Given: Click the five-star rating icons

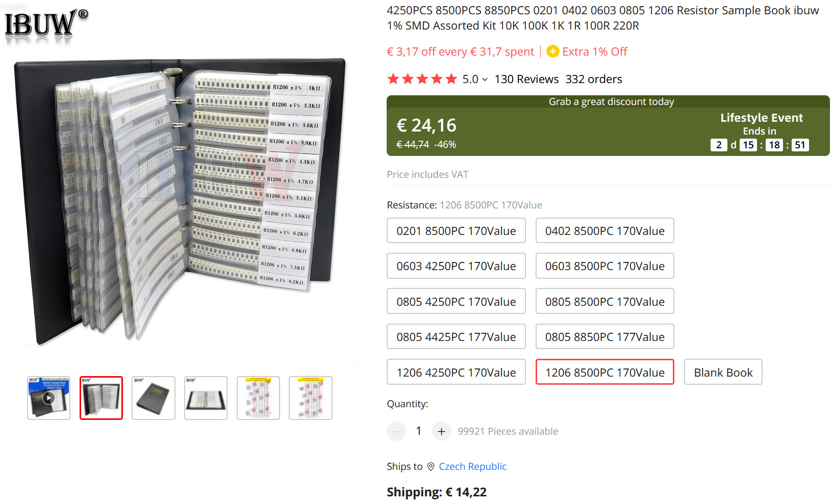Looking at the screenshot, I should [x=422, y=79].
